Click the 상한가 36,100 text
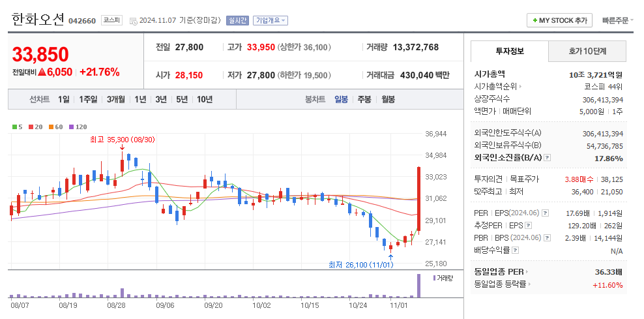Viewport: 644px width, 319px height. click(x=304, y=47)
